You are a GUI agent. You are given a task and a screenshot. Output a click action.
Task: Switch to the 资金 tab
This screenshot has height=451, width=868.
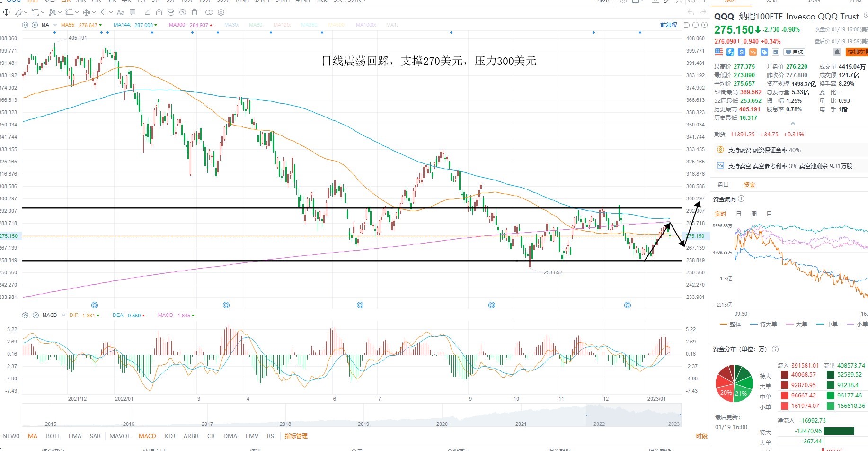tap(750, 185)
